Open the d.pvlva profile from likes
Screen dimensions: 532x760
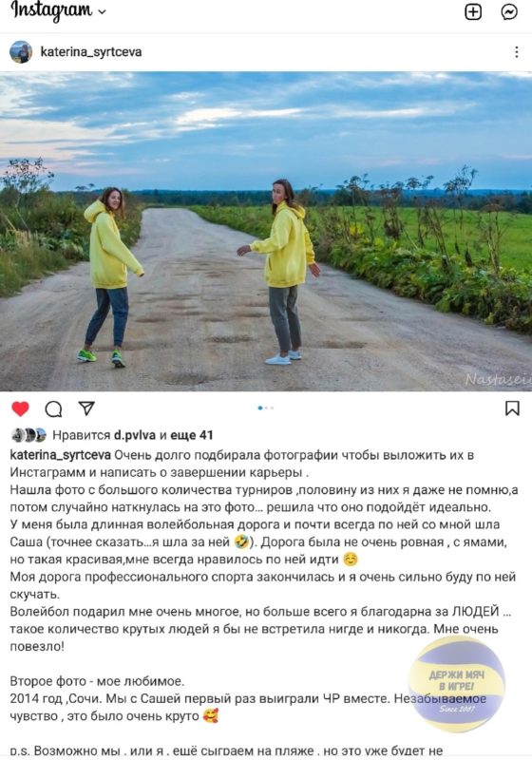[135, 435]
